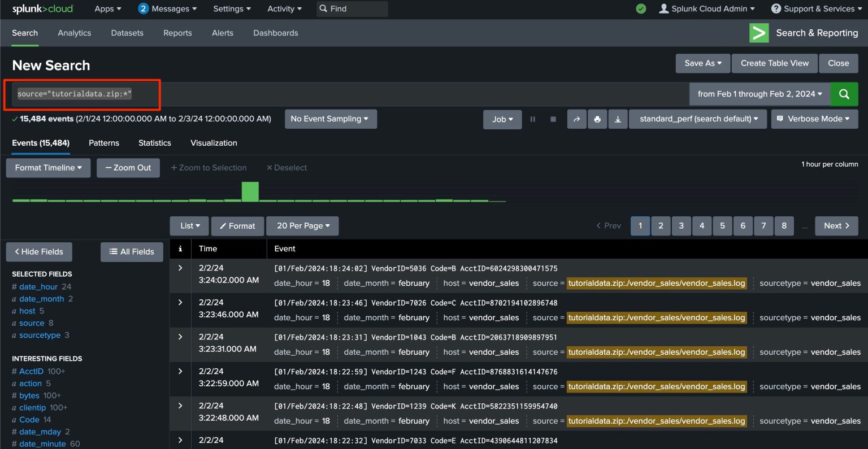Expand the first event's details chevron
The width and height of the screenshot is (868, 449).
(180, 268)
